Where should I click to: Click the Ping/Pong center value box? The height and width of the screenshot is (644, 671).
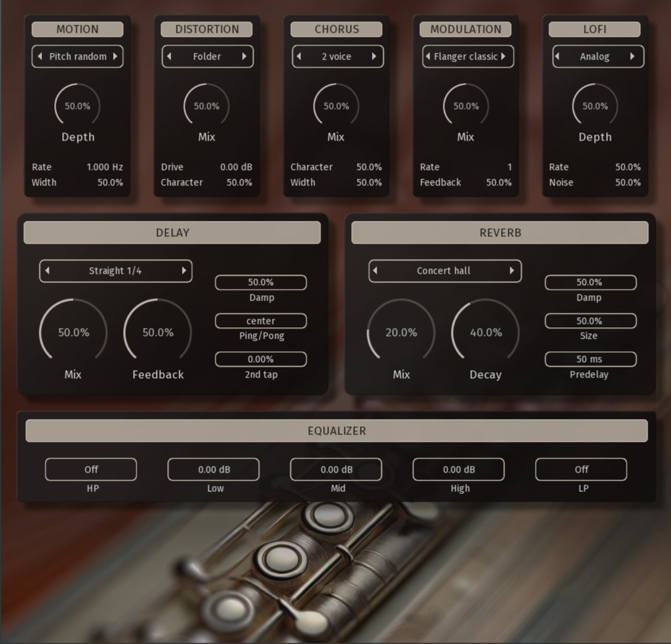coord(261,321)
